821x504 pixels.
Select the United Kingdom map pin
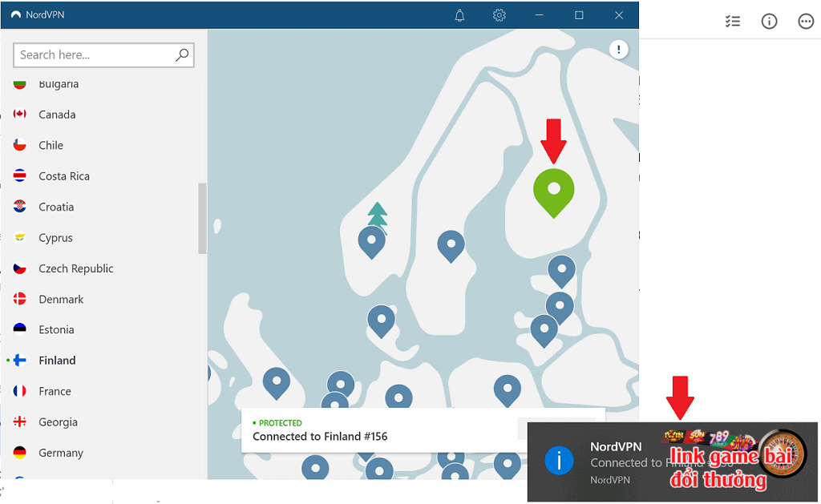(x=277, y=383)
